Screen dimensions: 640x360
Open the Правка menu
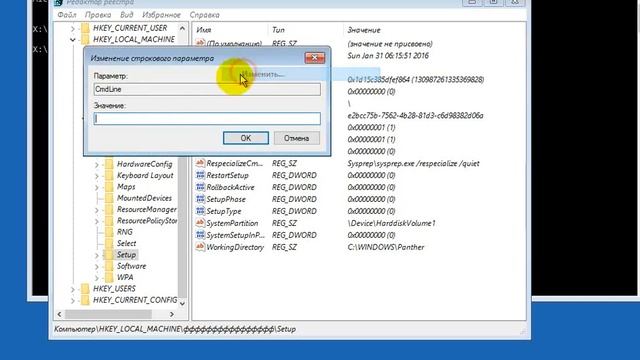[98, 15]
